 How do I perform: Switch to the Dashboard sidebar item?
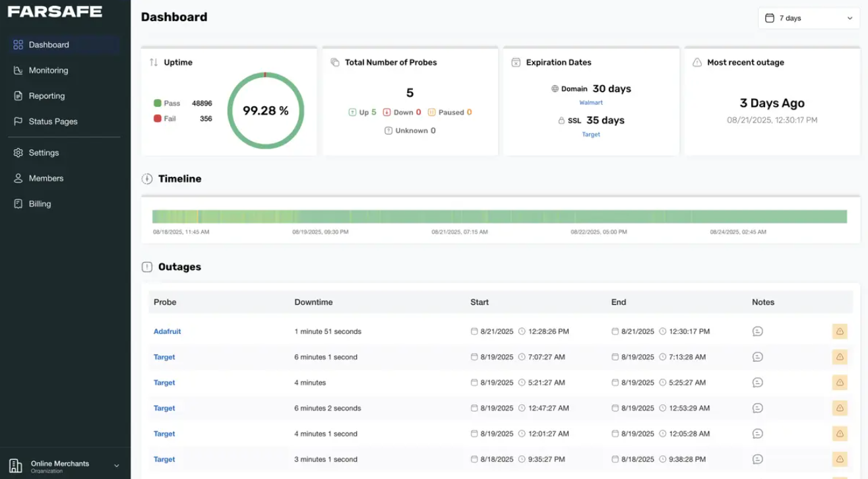point(49,44)
